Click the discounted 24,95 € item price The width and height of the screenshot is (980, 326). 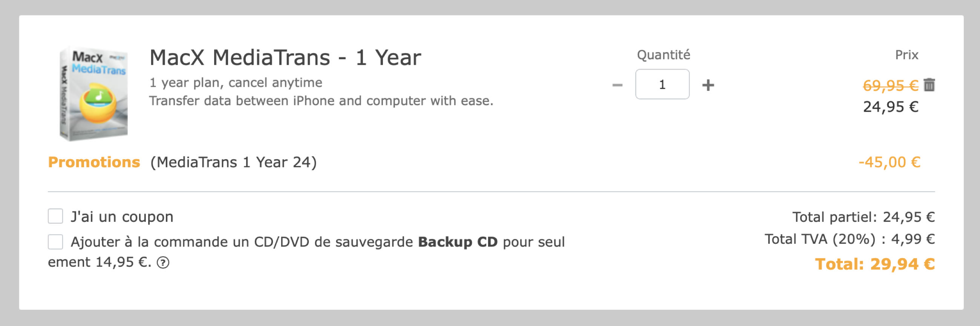(891, 107)
